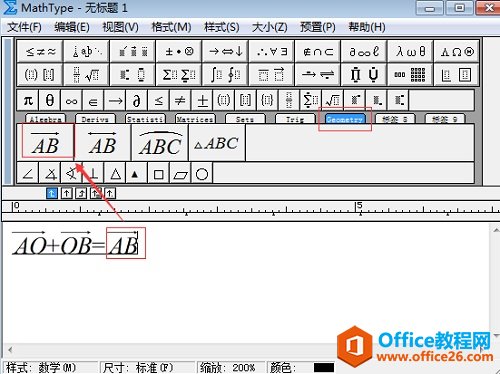Insert the triangle ABC expression
Viewport: 500px width, 374px height.
(217, 143)
